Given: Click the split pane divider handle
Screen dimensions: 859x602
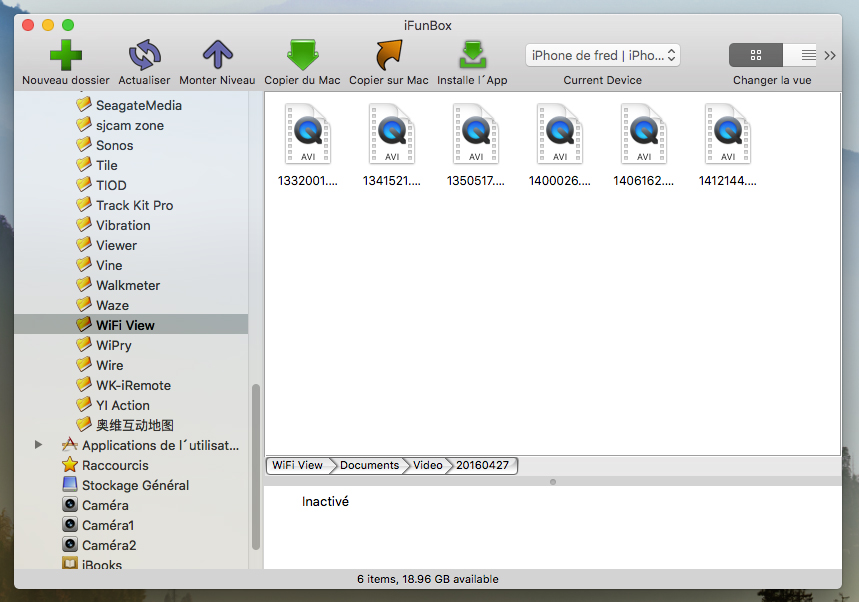Looking at the screenshot, I should 553,482.
